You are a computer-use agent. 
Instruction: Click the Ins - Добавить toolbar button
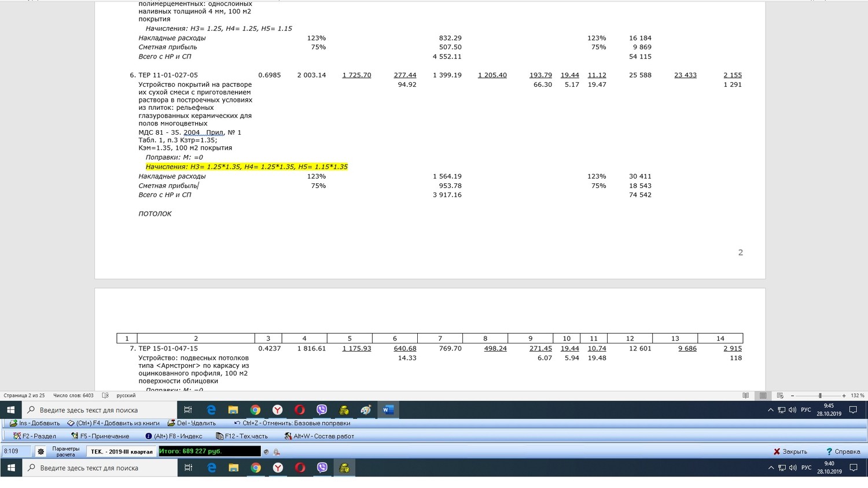[x=35, y=423]
